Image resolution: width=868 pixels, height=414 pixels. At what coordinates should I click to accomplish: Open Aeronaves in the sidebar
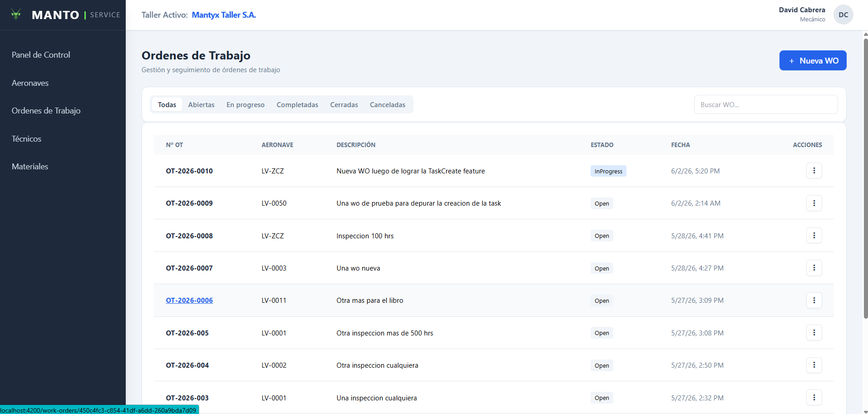pyautogui.click(x=30, y=83)
